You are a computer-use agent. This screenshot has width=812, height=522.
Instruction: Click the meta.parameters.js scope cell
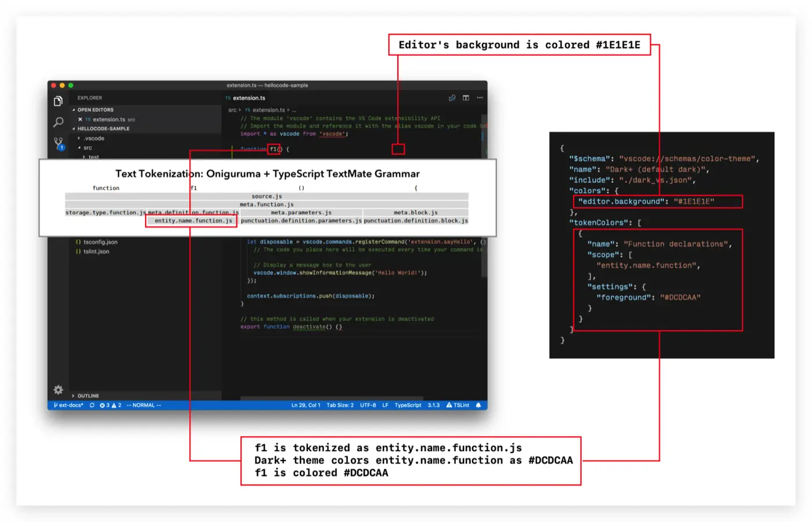click(301, 213)
